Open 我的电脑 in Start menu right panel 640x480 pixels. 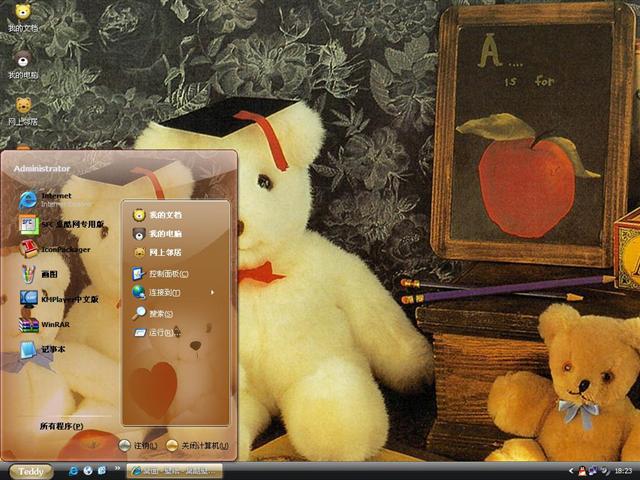pyautogui.click(x=158, y=234)
